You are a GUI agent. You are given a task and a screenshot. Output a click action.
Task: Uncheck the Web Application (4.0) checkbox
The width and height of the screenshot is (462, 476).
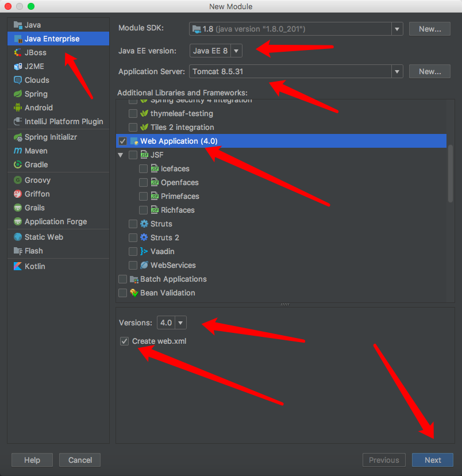point(122,141)
